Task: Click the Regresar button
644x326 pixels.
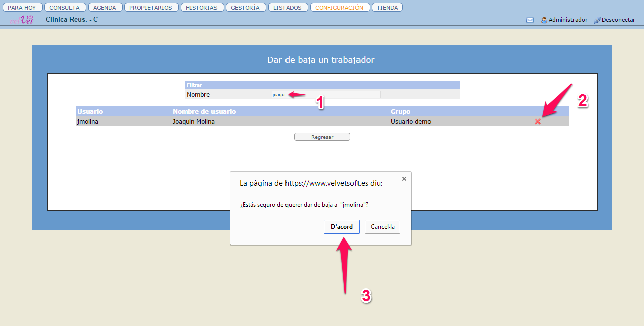Action: [322, 137]
